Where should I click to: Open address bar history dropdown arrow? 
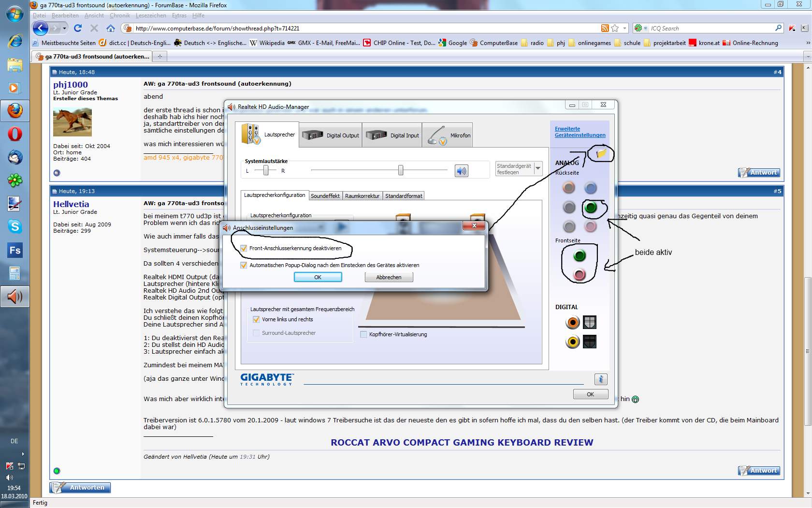pos(624,28)
